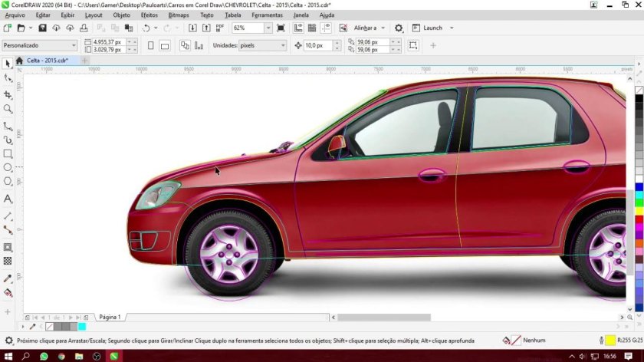
Task: Select the Zoom tool in the toolbox
Action: click(8, 109)
